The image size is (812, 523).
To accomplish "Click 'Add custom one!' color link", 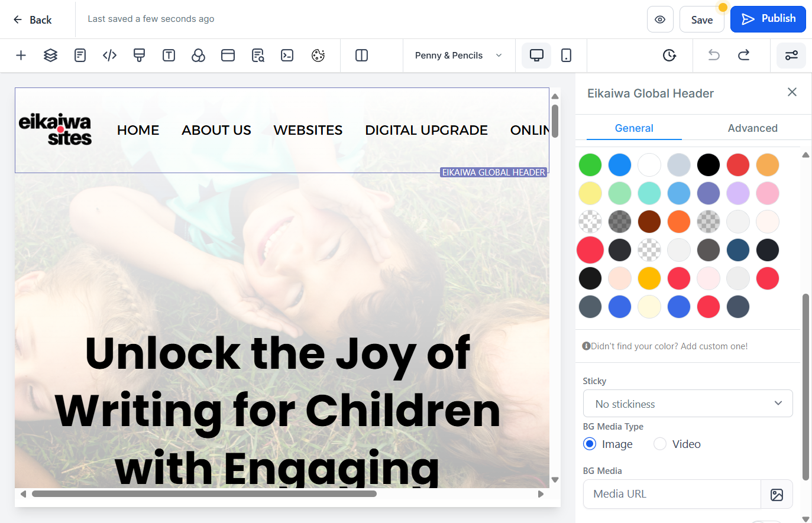I will (714, 346).
